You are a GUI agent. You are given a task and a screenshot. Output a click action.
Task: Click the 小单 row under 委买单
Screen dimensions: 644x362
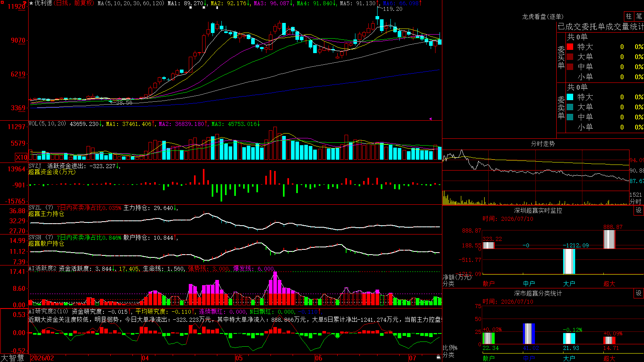(x=605, y=77)
